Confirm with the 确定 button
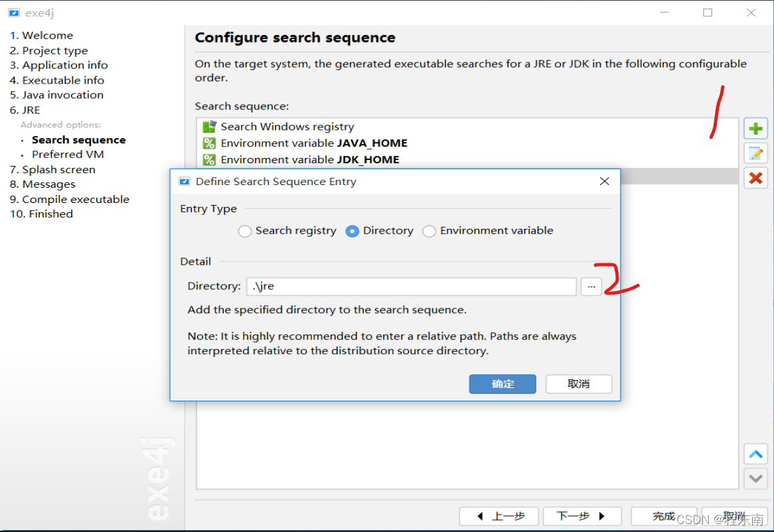This screenshot has width=774, height=532. [x=503, y=383]
